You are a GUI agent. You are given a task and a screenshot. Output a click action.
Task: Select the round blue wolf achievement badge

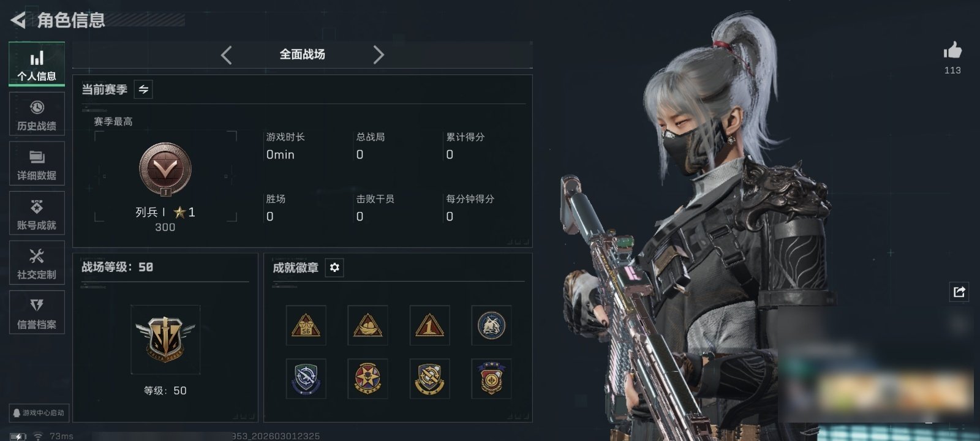pyautogui.click(x=491, y=325)
